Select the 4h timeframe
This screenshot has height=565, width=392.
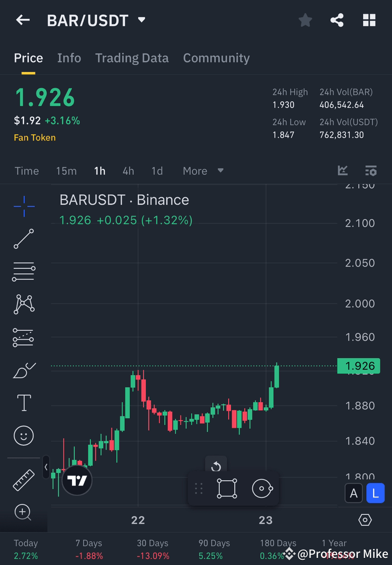128,171
